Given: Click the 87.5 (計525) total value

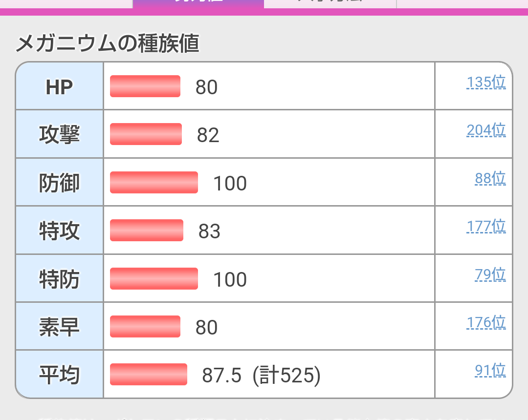Looking at the screenshot, I should [261, 375].
